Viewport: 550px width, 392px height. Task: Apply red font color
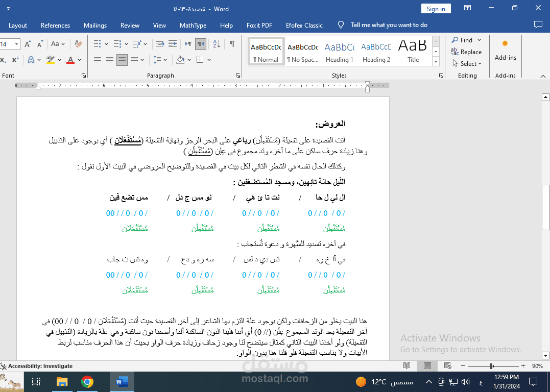click(x=70, y=60)
